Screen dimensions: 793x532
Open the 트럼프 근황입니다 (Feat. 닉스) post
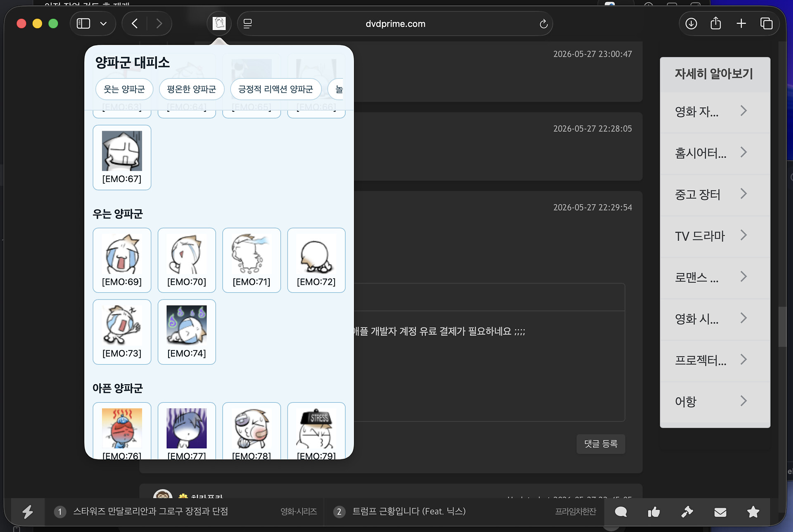point(409,511)
